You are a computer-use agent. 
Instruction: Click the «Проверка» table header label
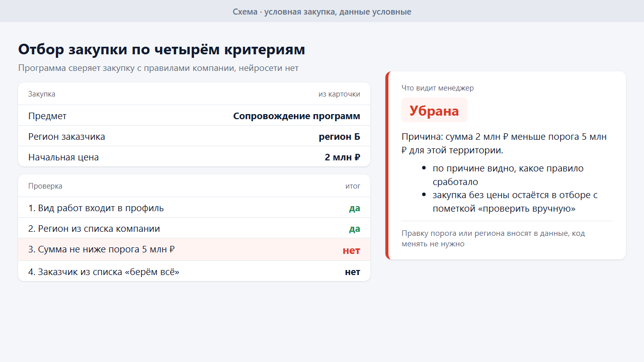[45, 186]
